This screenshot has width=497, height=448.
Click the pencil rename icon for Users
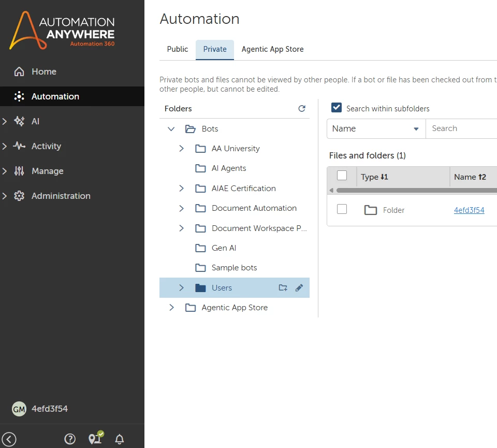coord(299,287)
